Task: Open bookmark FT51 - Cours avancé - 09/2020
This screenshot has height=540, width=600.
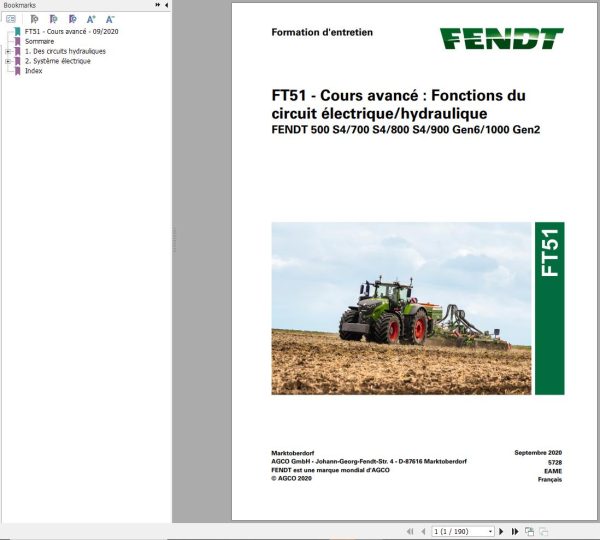Action: point(72,31)
